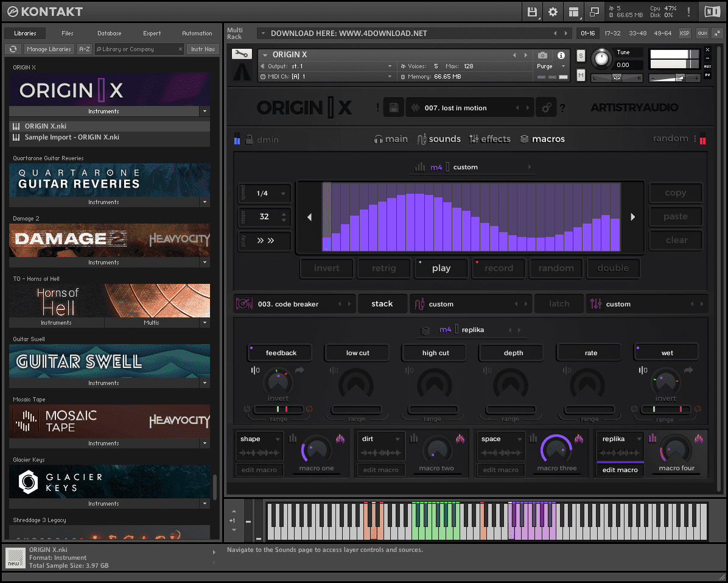Expand ORIGIN X Instruments dropdown arrow
Screen dimensions: 728x583
[205, 111]
